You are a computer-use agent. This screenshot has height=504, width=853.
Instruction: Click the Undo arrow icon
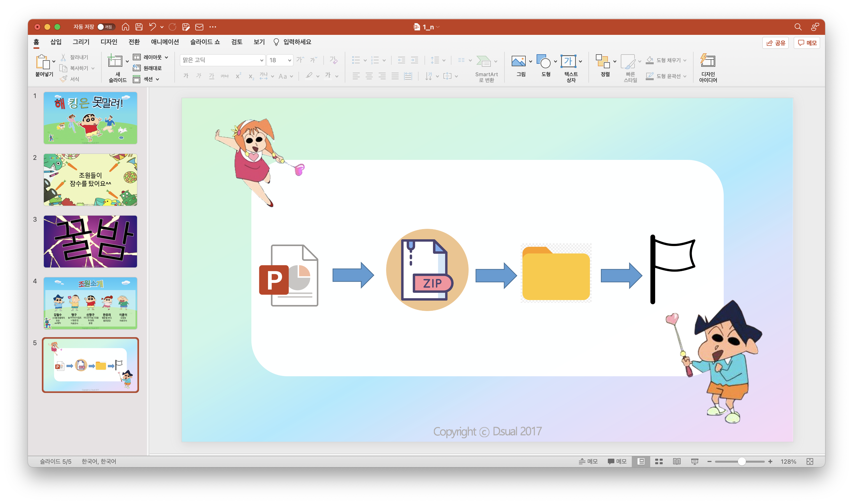click(x=152, y=27)
